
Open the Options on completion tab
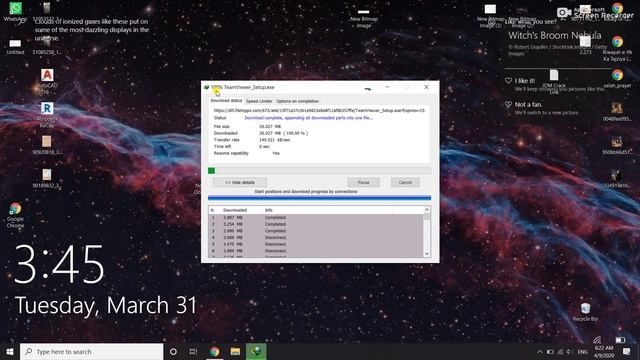(x=297, y=101)
